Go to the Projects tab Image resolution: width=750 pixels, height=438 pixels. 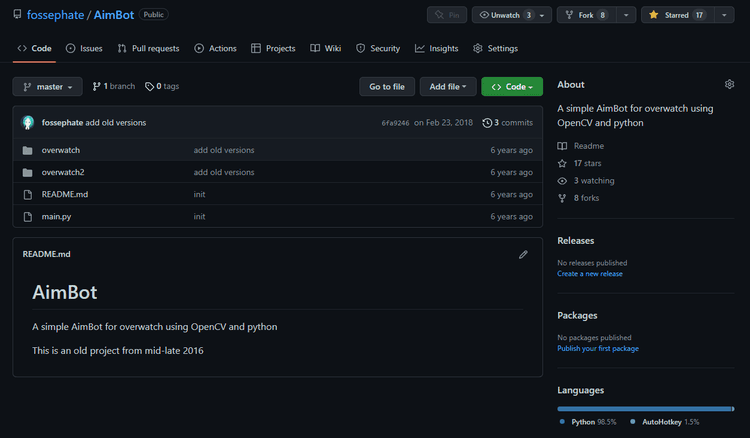tap(273, 48)
